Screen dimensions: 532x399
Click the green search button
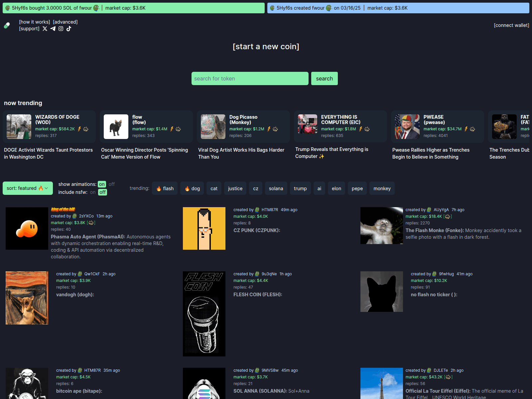pyautogui.click(x=325, y=78)
